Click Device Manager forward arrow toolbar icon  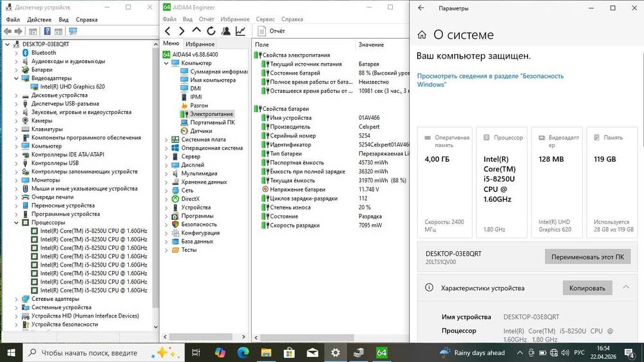point(18,31)
